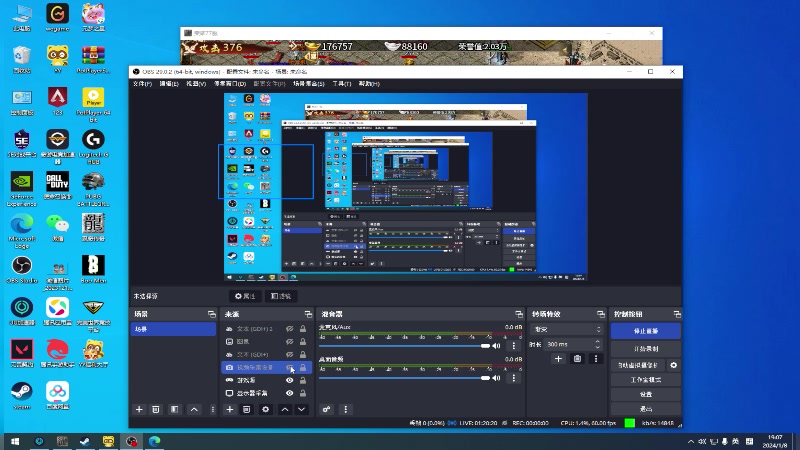Open Docks menu in OBS
The image size is (800, 450).
[x=230, y=84]
